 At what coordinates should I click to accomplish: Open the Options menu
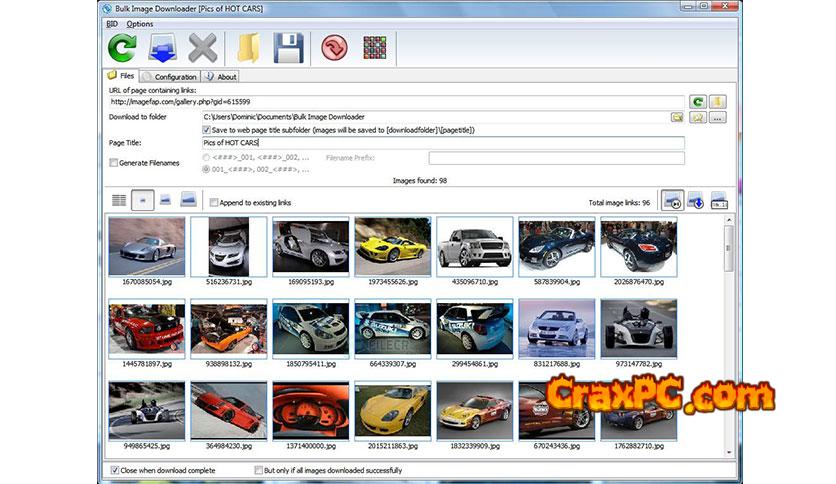click(140, 23)
